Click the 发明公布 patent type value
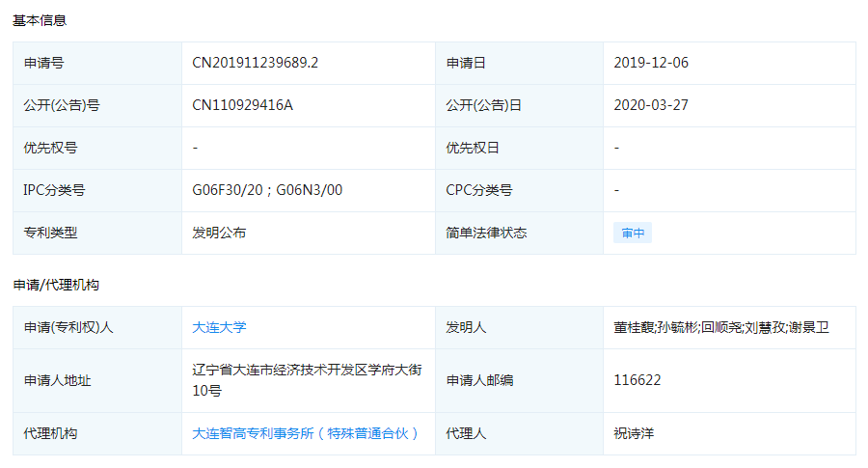 tap(219, 233)
